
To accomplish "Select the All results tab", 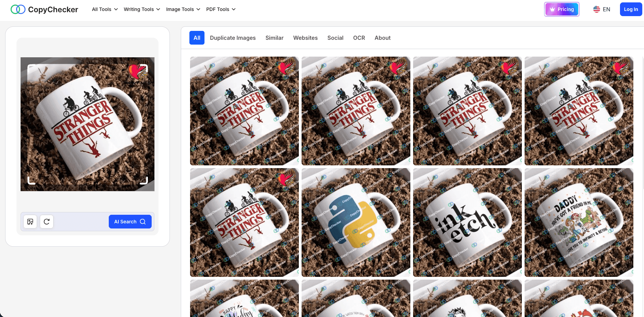I will click(197, 38).
